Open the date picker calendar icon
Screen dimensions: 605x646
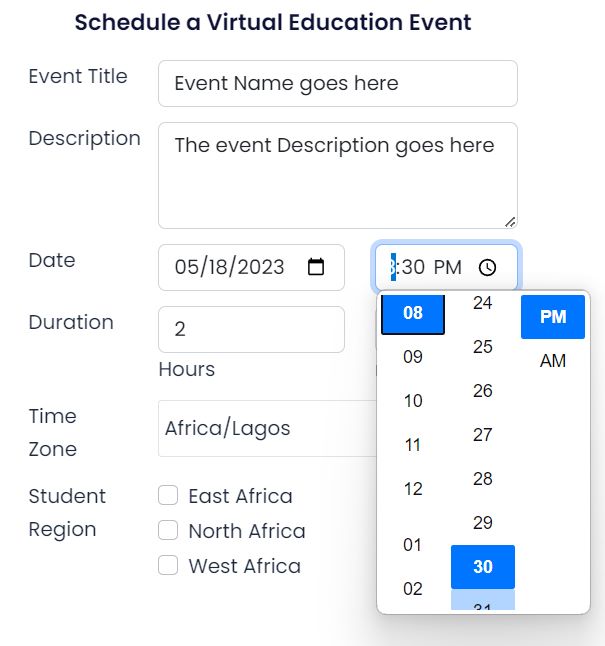point(316,267)
